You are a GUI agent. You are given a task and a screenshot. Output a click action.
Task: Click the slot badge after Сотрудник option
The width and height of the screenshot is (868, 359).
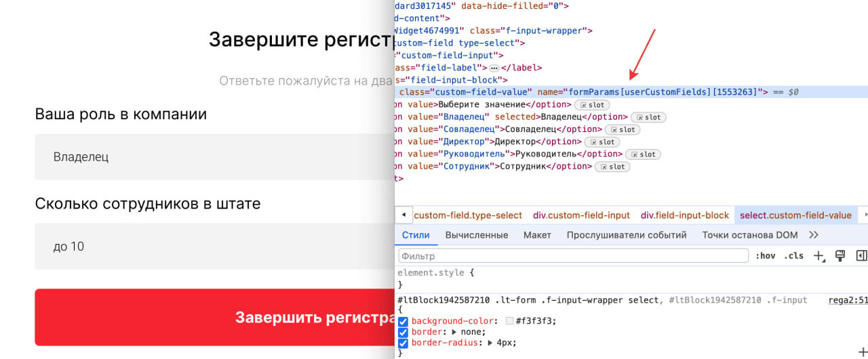(612, 166)
